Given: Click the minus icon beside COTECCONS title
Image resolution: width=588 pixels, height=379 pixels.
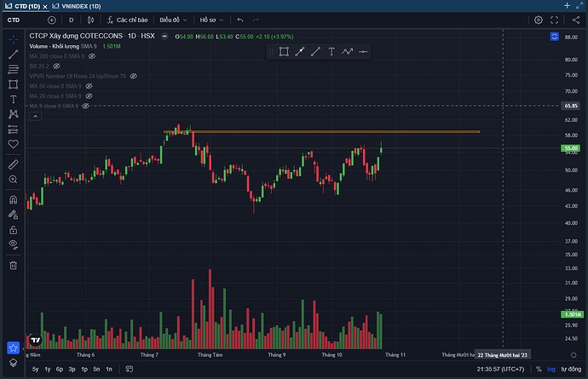Looking at the screenshot, I should 164,36.
